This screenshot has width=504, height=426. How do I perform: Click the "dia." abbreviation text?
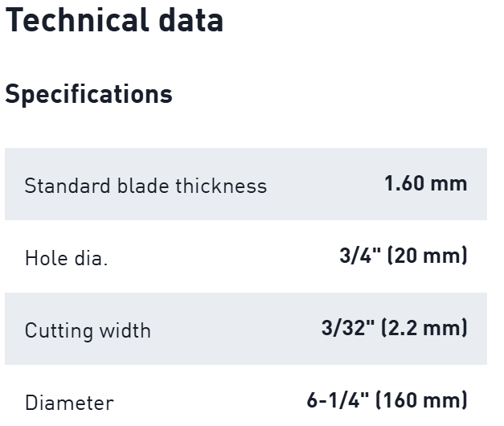[x=91, y=259]
